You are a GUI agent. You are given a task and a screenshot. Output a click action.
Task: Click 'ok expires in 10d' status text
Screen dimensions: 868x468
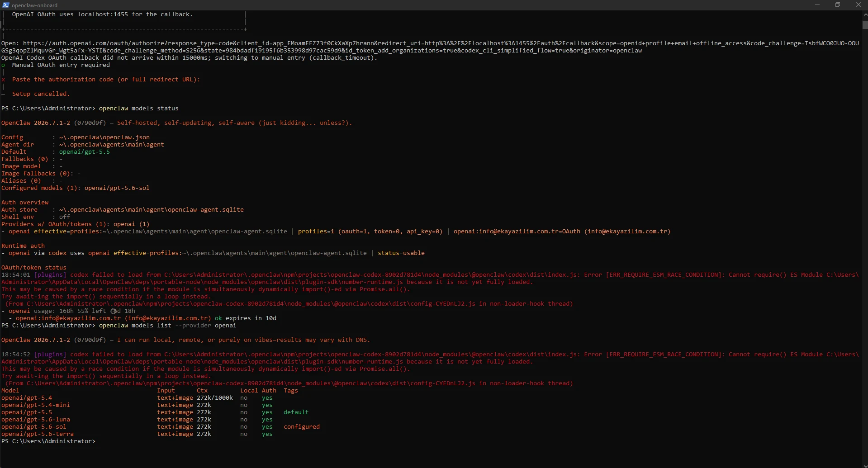[x=245, y=318]
